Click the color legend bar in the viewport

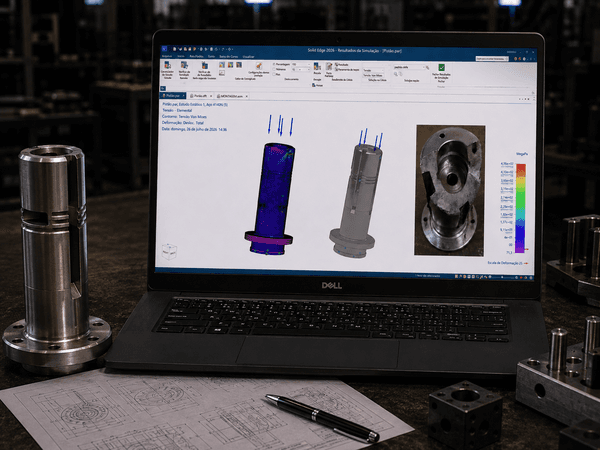[x=521, y=208]
